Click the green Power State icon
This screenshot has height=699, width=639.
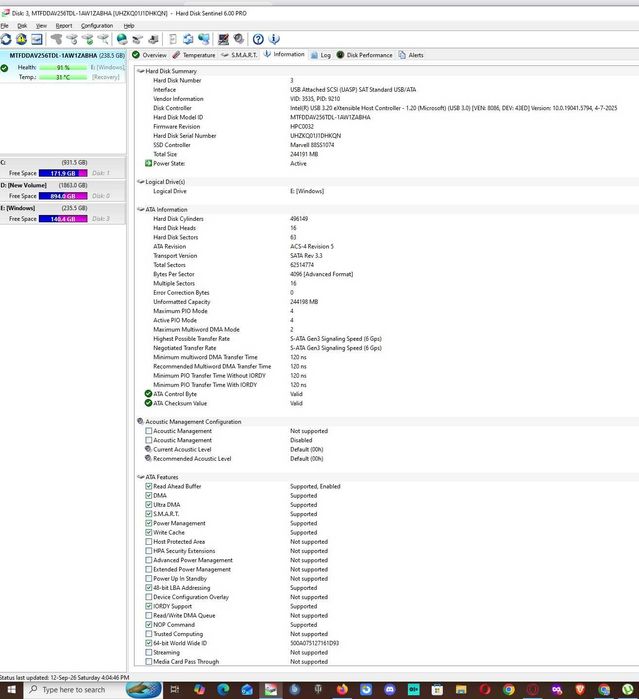(x=148, y=164)
